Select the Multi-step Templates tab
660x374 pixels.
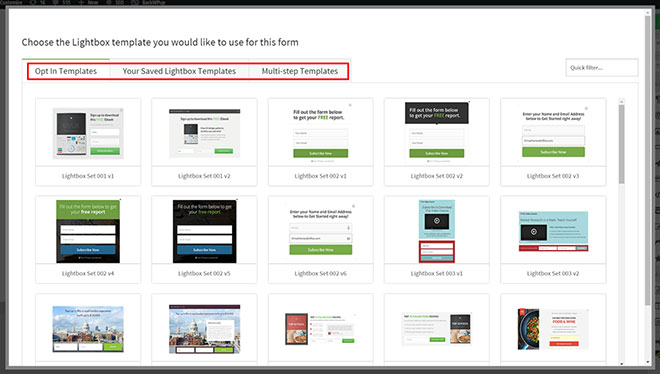tap(300, 71)
